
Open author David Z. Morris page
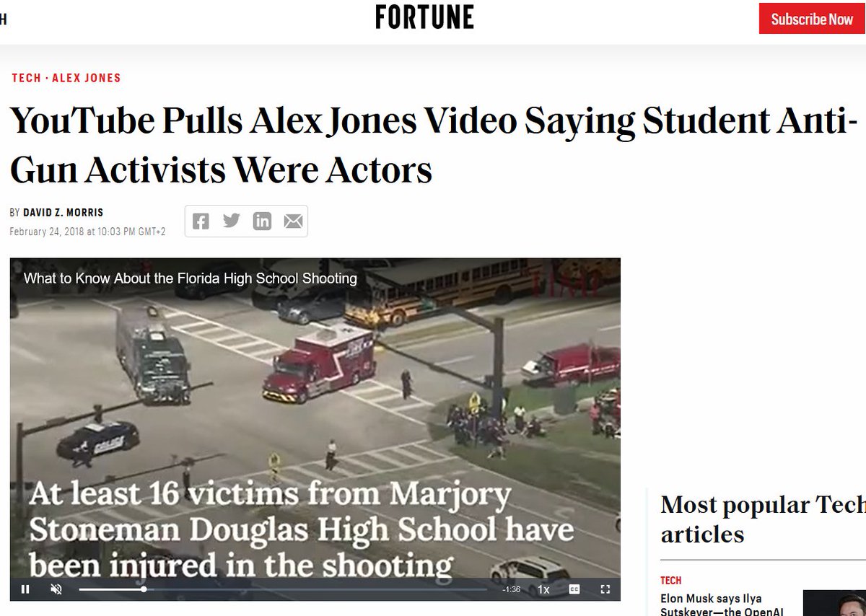coord(64,213)
